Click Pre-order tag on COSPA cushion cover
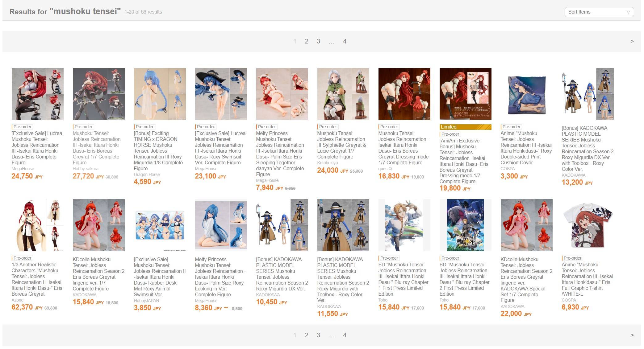 [511, 127]
